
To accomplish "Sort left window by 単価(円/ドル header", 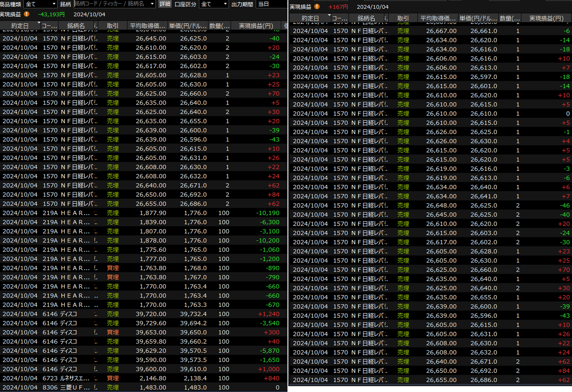I will click(188, 26).
